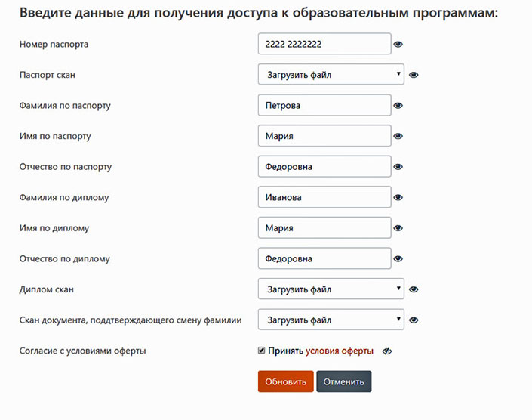Screen dimensions: 532x420
Task: Click eye icon beside Имя по диплому
Action: point(398,228)
